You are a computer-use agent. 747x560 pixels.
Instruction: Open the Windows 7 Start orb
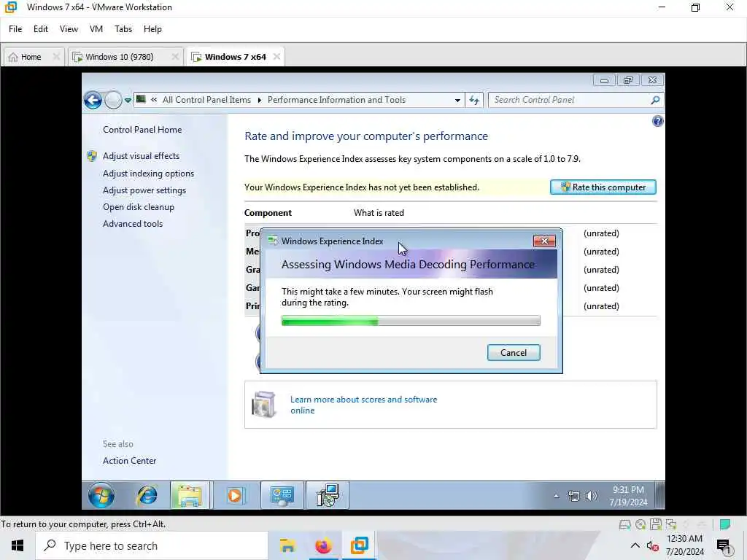101,495
